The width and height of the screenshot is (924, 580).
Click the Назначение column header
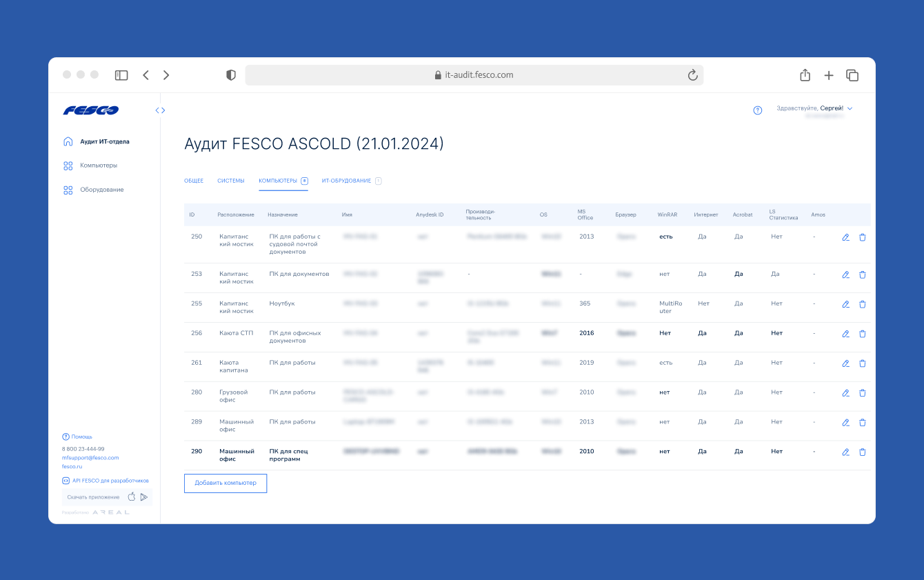283,214
